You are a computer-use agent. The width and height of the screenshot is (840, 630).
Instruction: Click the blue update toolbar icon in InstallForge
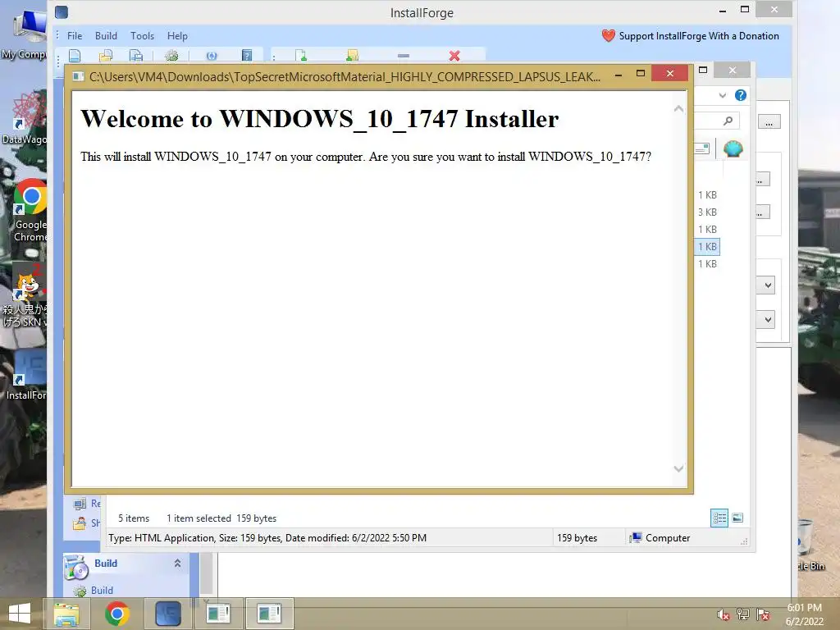tap(211, 55)
